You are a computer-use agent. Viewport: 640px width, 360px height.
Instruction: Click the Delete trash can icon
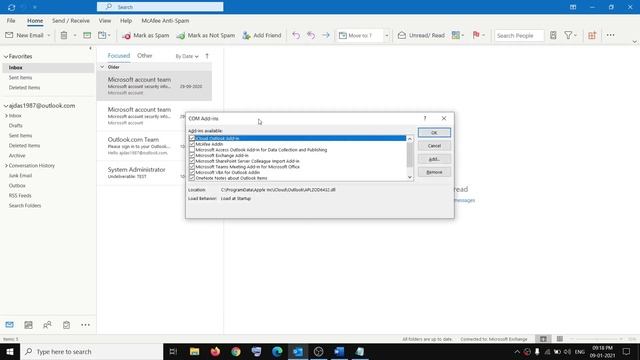point(64,36)
